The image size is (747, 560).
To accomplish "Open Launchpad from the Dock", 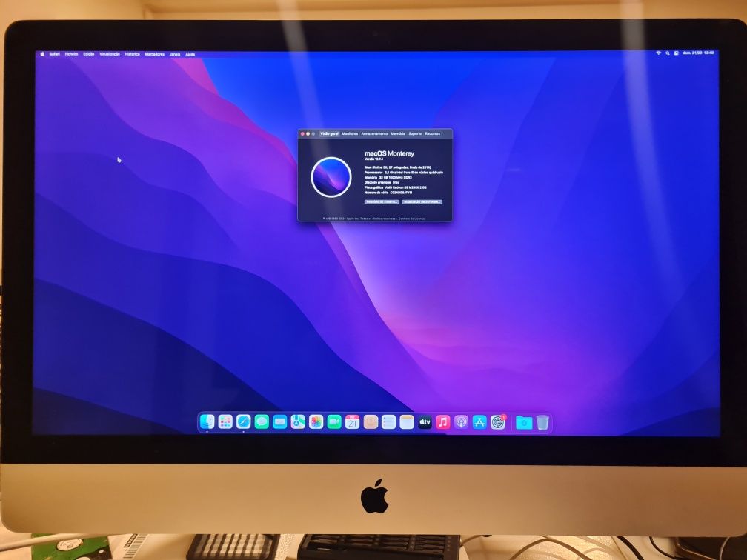I will click(x=225, y=421).
